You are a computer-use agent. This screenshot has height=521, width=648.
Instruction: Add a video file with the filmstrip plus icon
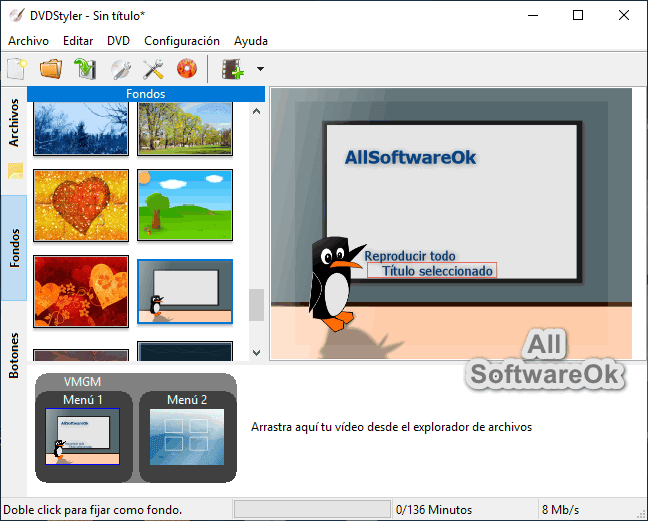tap(233, 69)
